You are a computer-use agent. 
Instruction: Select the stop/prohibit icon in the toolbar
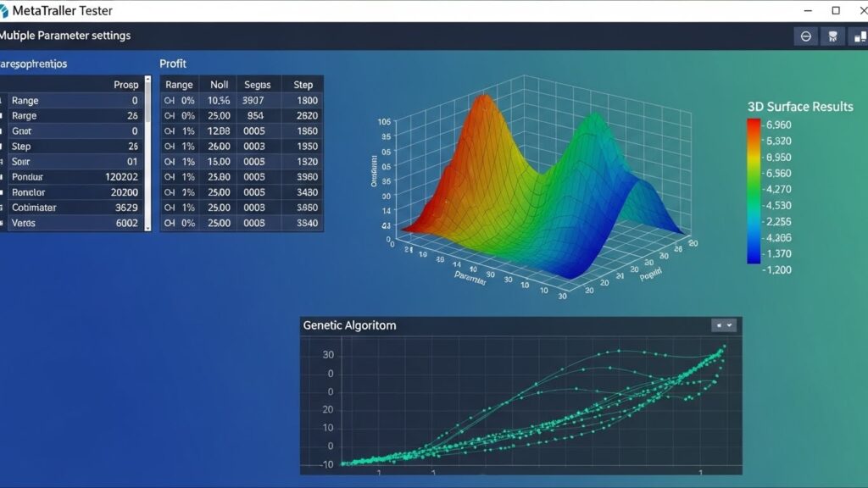[x=805, y=36]
